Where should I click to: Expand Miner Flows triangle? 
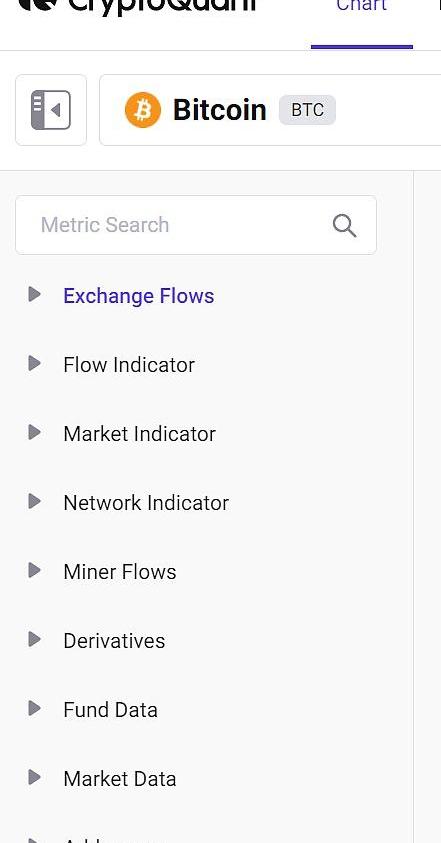pos(34,570)
